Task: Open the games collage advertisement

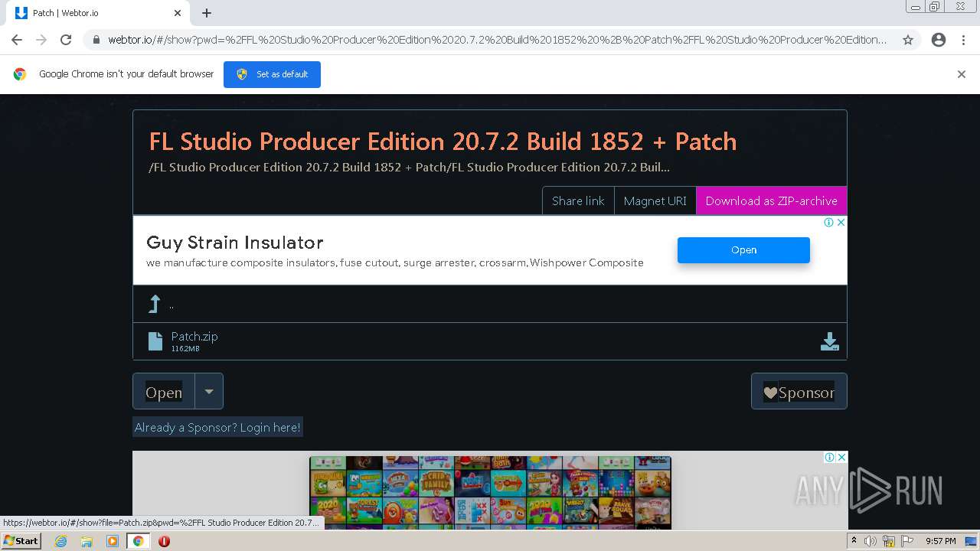Action: tap(490, 492)
